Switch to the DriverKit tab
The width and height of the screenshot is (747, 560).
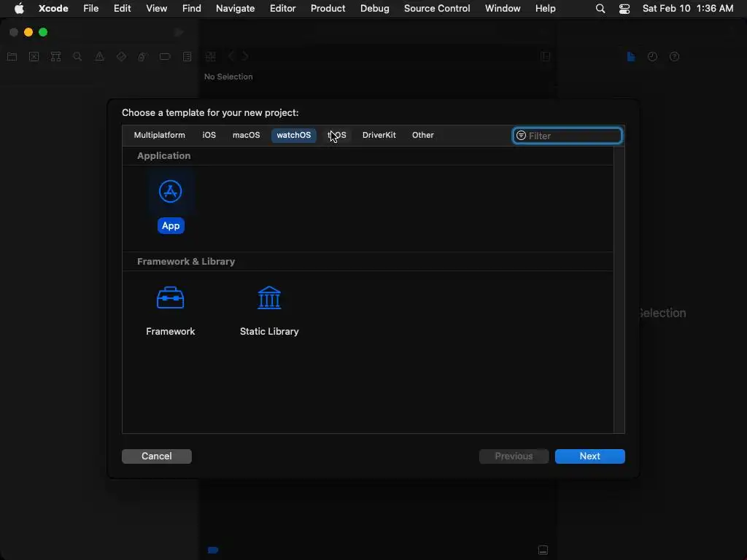click(379, 135)
